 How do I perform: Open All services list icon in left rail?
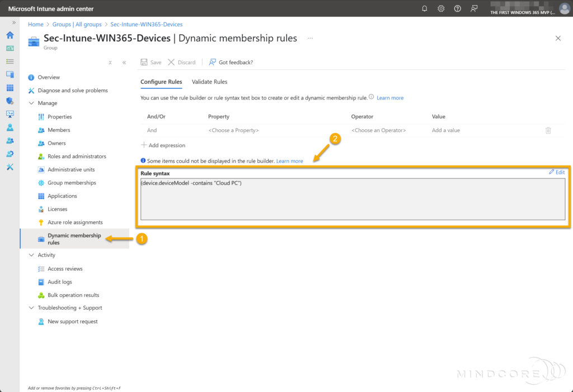[10, 62]
